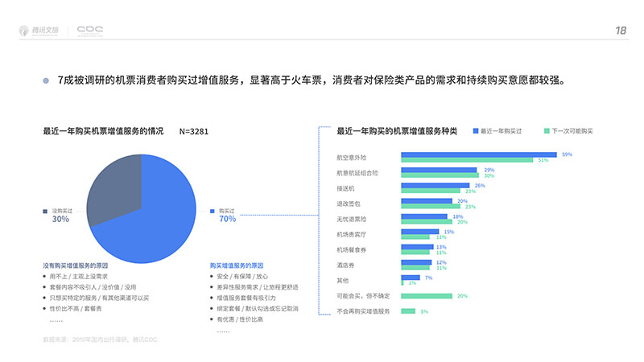This screenshot has height=362, width=644.
Task: Click the Tencent 文旅 logo in the header
Action: [x=39, y=31]
